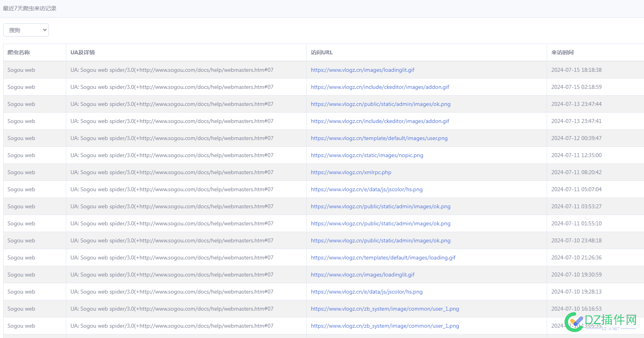
Task: Click the 最近7天爬虫来访记录 heading
Action: (30, 8)
